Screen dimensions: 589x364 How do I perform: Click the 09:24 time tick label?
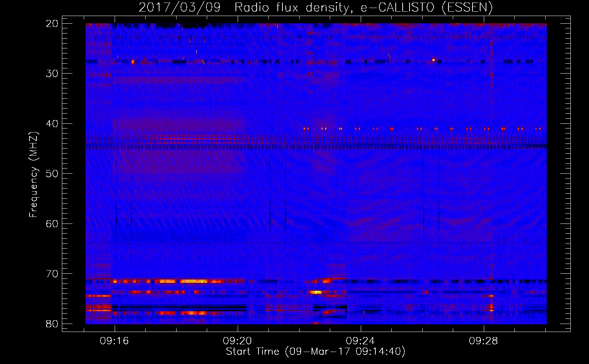(360, 341)
